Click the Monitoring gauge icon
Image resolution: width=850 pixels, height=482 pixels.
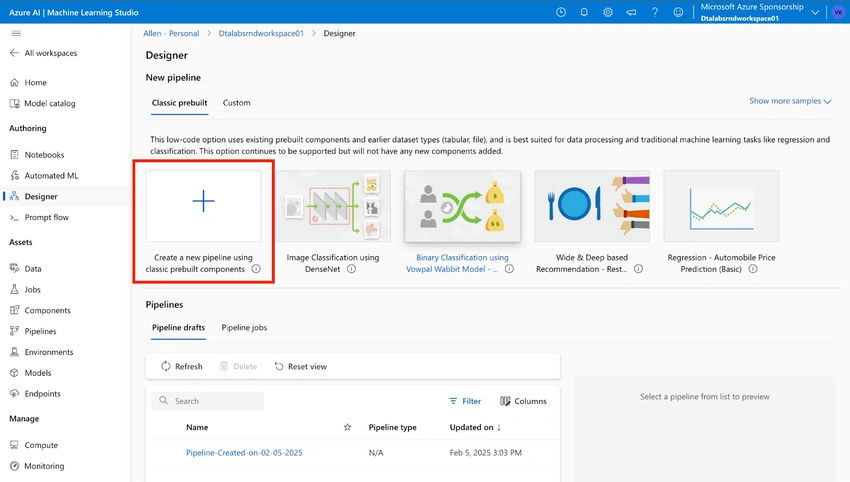(x=15, y=466)
